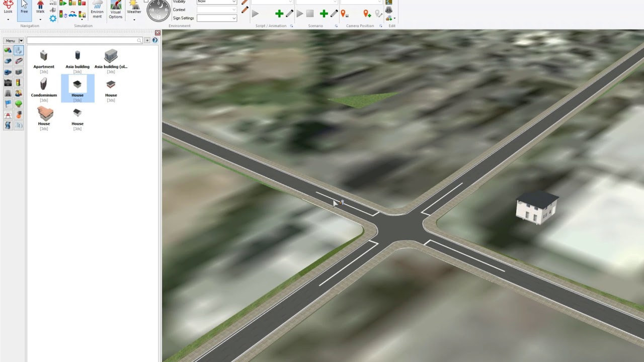The width and height of the screenshot is (644, 362).
Task: Open Visual Options
Action: point(116,10)
